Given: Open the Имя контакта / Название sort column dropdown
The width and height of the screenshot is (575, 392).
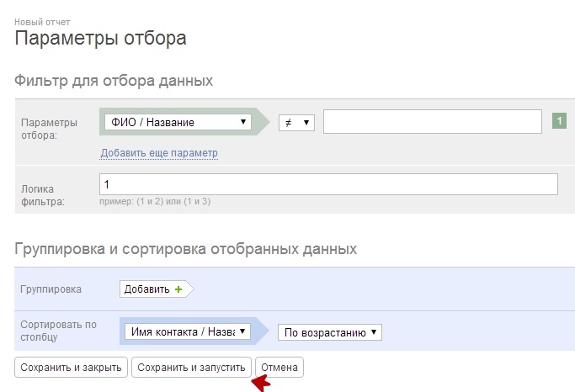Looking at the screenshot, I should tap(189, 331).
